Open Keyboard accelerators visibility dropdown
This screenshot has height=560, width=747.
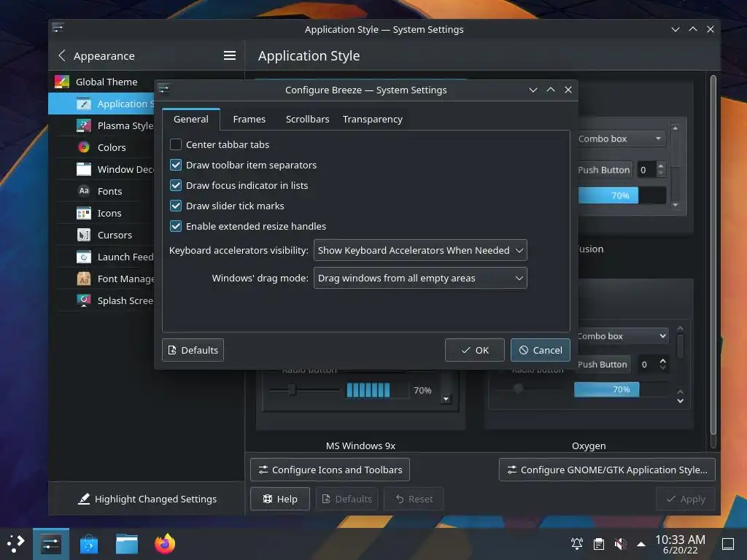click(x=420, y=250)
